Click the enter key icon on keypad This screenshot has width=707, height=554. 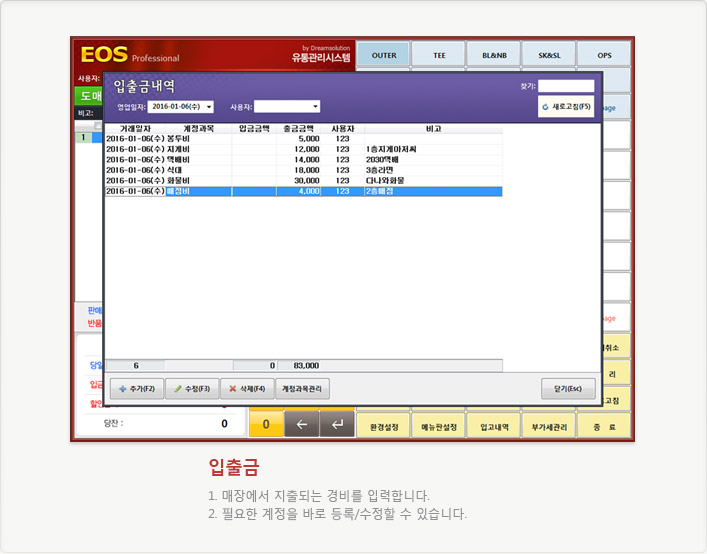tap(337, 424)
